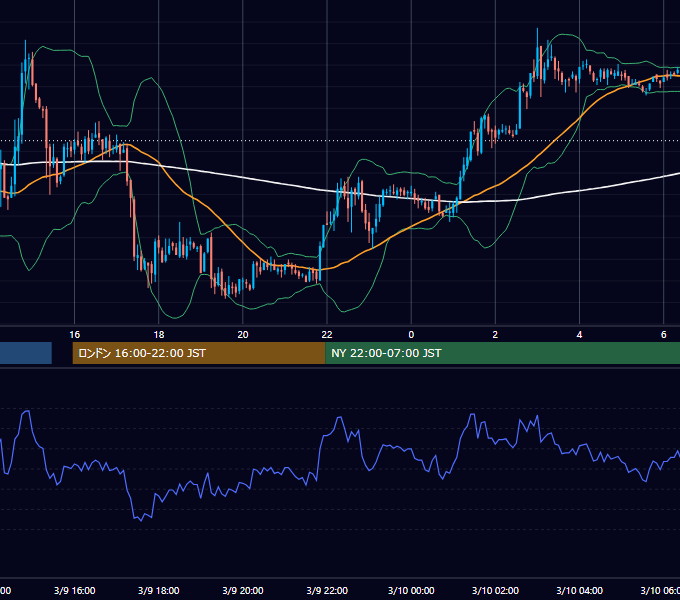Click the 3/10 04:00 date label
The image size is (680, 600).
(x=579, y=590)
